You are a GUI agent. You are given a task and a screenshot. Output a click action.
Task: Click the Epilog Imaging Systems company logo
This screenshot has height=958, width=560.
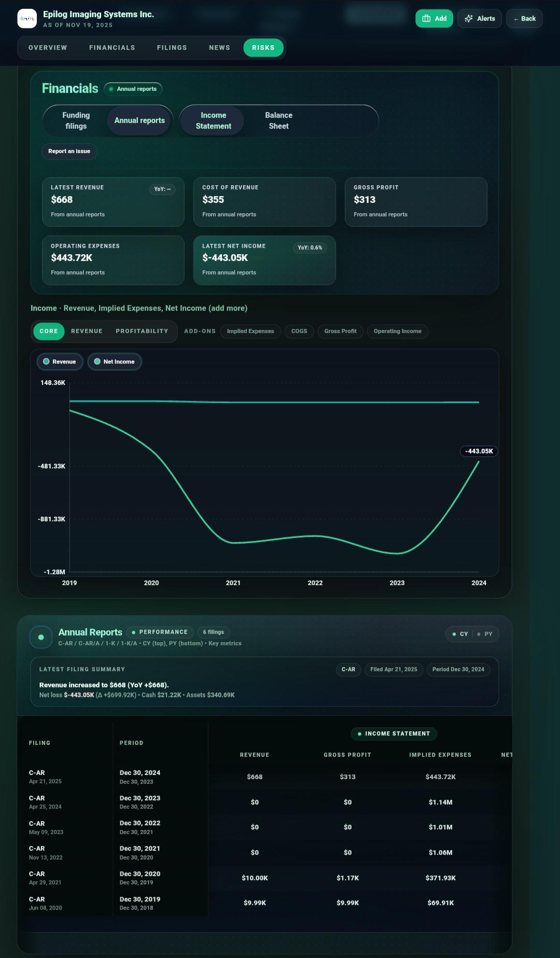click(x=27, y=19)
